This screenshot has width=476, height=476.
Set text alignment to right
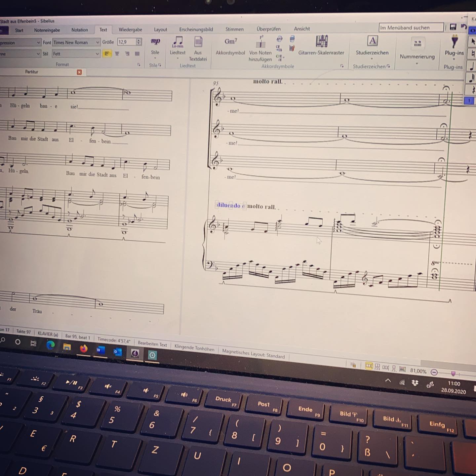[127, 54]
